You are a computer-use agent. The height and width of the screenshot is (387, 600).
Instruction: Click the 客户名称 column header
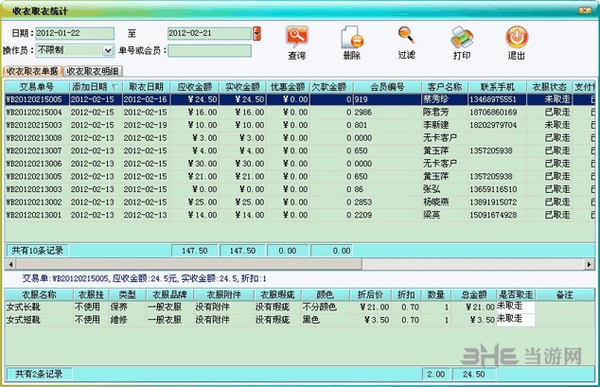pos(444,87)
